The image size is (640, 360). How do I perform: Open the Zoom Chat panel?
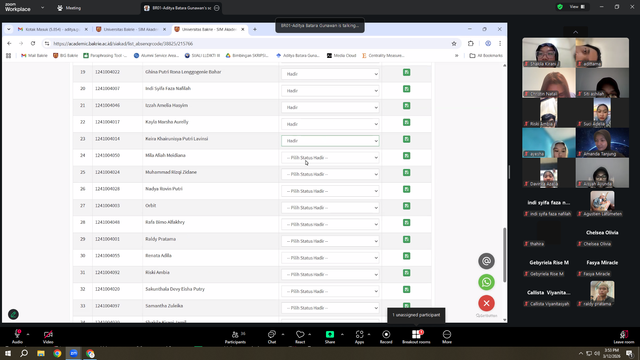click(x=272, y=337)
